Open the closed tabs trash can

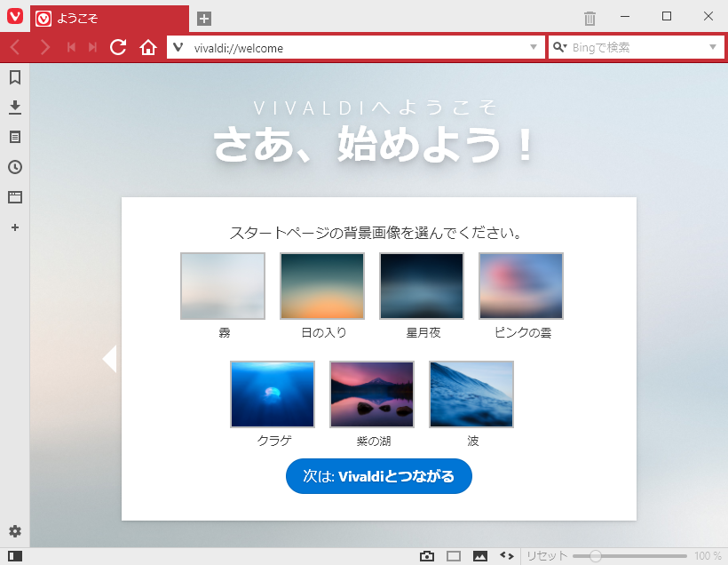pyautogui.click(x=590, y=18)
